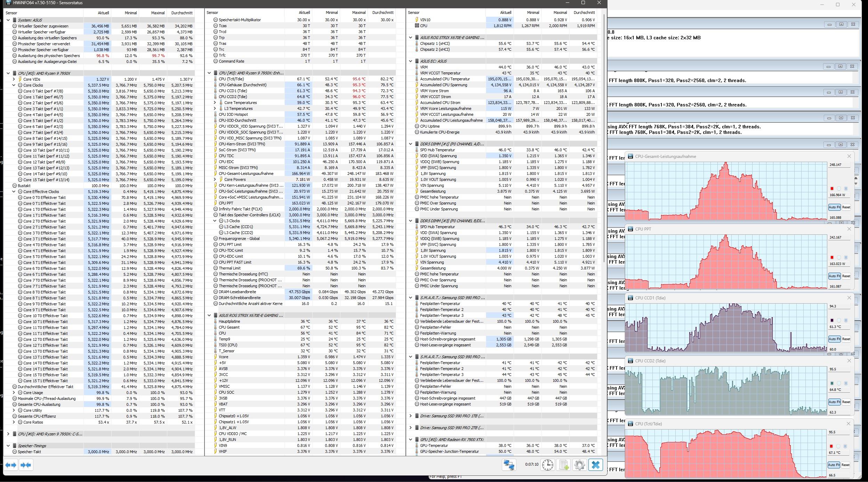The image size is (868, 482).
Task: Click the expand columns double-arrow icon
Action: (x=11, y=465)
